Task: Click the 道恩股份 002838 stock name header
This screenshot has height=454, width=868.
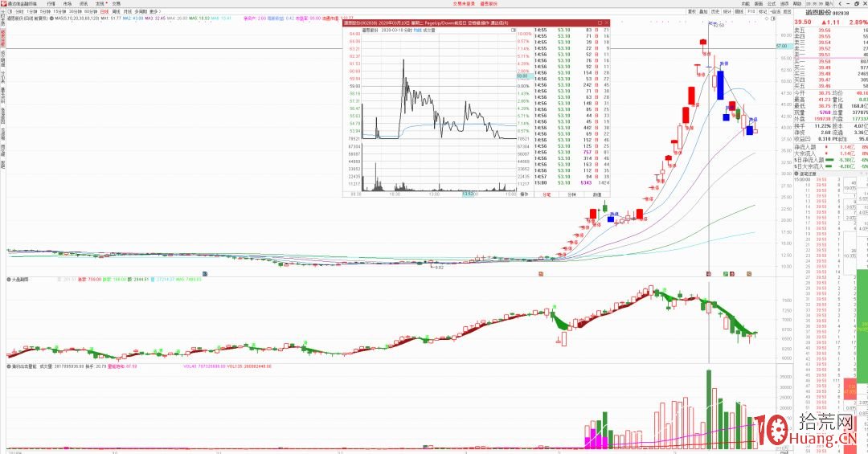Action: click(x=827, y=12)
